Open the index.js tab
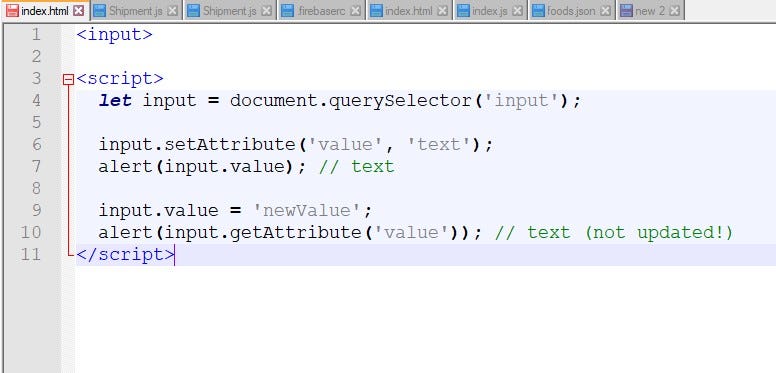776x373 pixels. coord(490,11)
